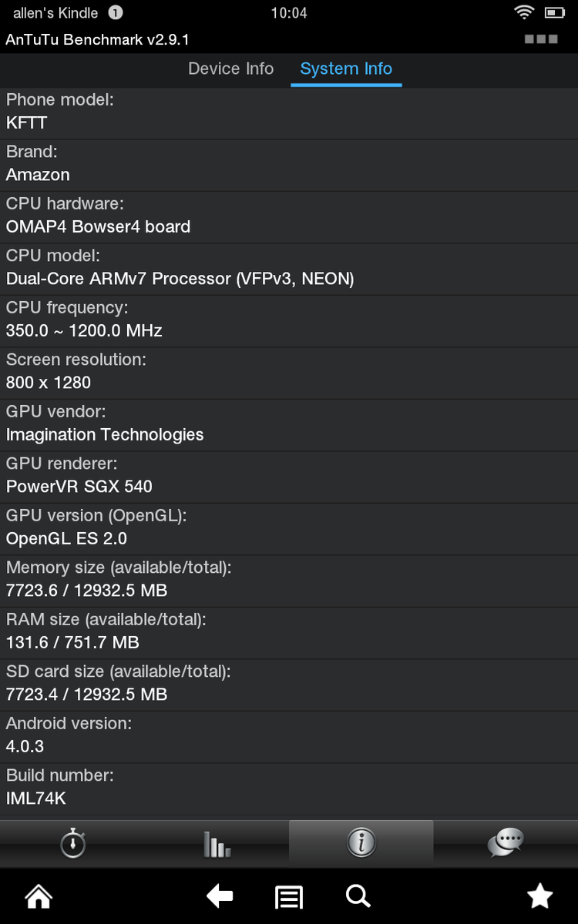Switch to the Device Info tab
578x924 pixels.
pos(230,69)
